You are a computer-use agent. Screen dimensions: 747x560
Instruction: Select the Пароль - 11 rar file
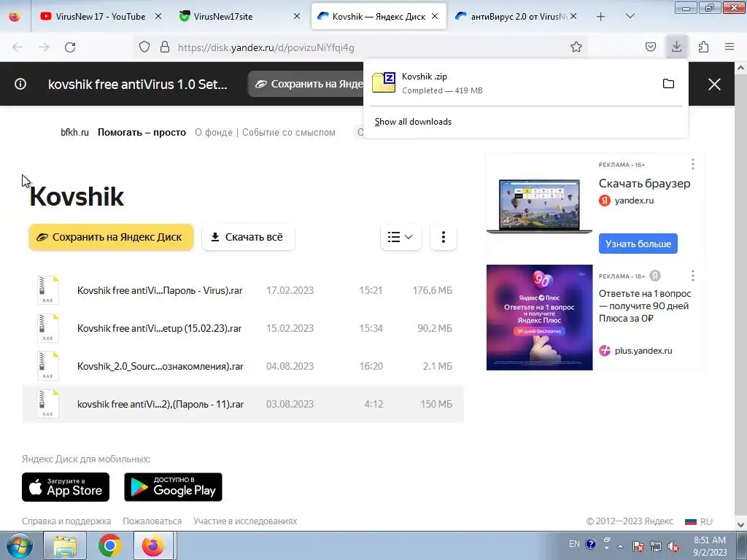(243, 404)
